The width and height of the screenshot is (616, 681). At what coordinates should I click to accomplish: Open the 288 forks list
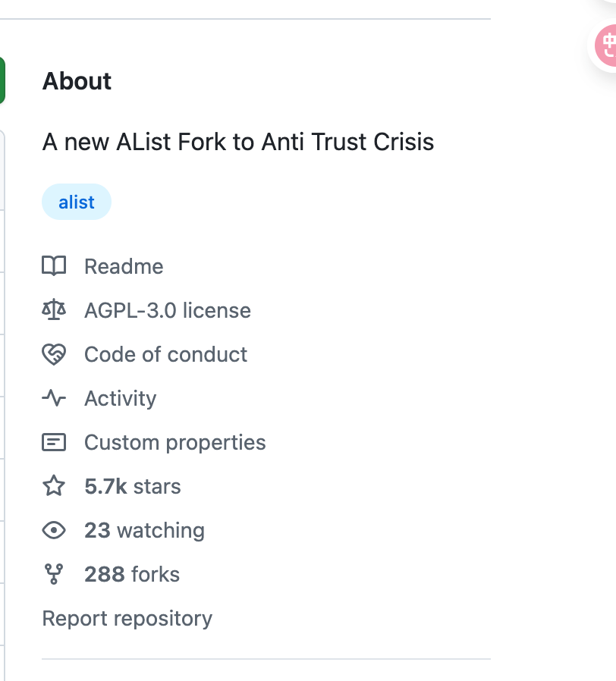(x=132, y=574)
